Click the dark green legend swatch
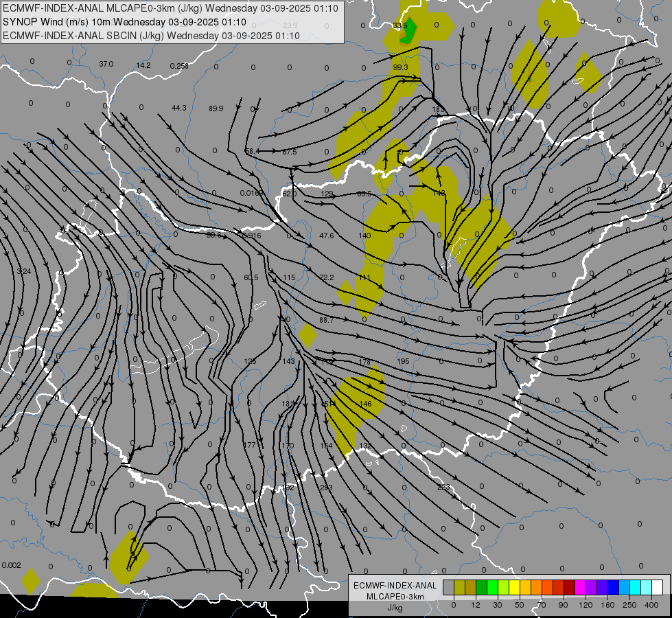This screenshot has height=618, width=672. point(482,587)
